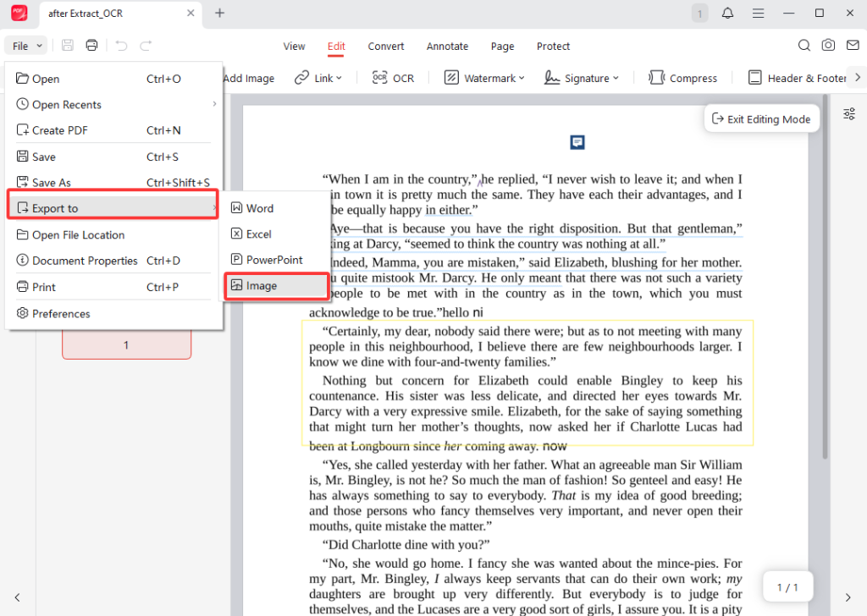
Task: Click the Compress tool
Action: [x=683, y=78]
